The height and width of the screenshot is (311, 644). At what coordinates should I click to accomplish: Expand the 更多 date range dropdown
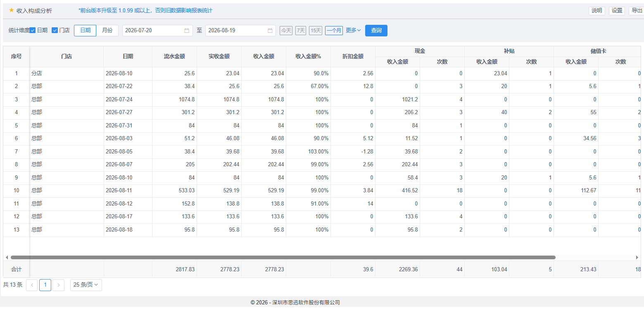point(353,30)
